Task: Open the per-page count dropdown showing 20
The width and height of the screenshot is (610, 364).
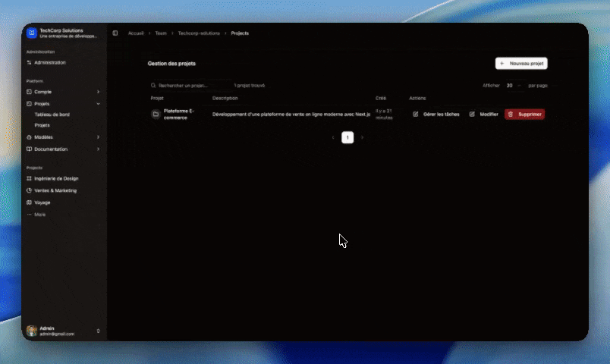Action: pyautogui.click(x=514, y=86)
